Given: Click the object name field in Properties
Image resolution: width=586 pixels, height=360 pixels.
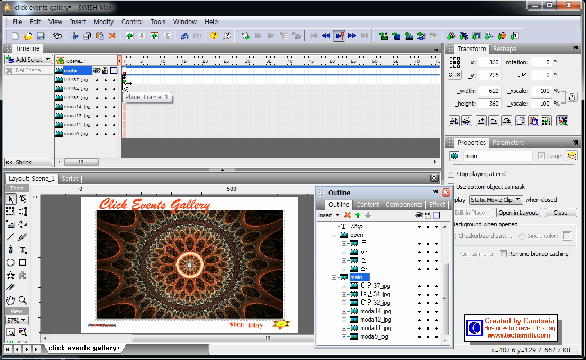Looking at the screenshot, I should click(x=497, y=156).
